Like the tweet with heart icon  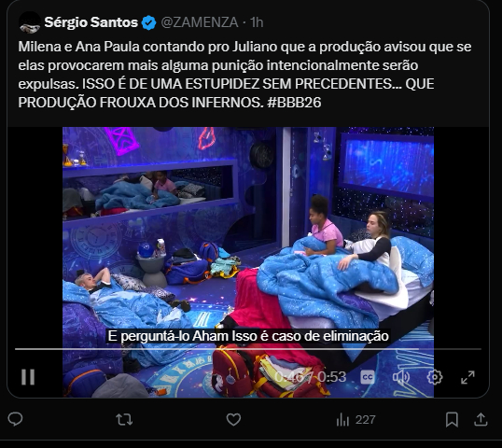pos(233,419)
